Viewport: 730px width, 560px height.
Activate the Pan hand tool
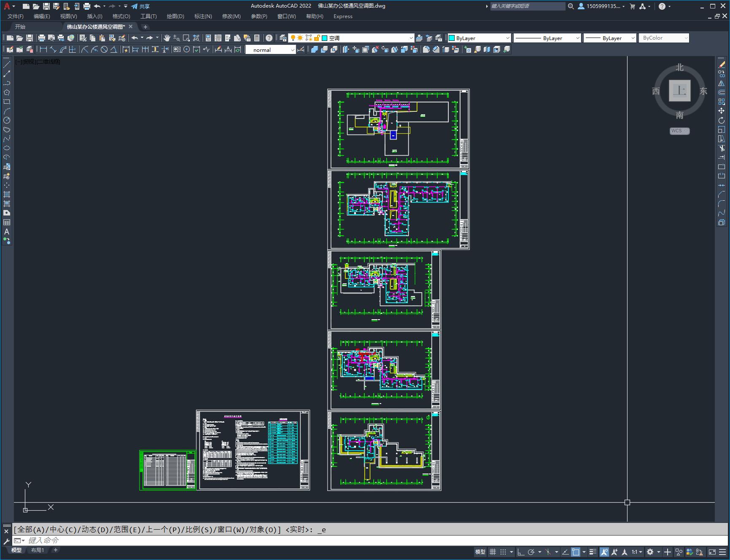167,38
